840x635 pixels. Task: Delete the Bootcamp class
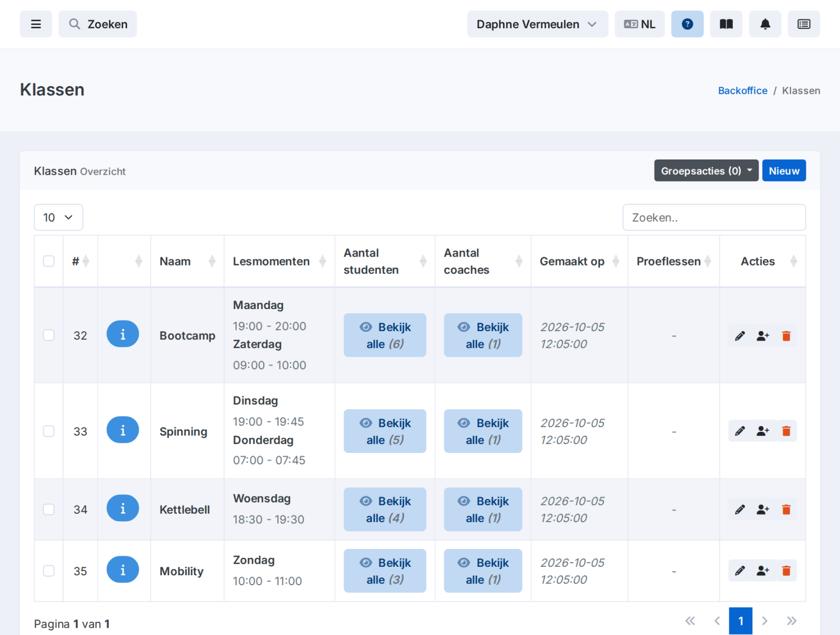pyautogui.click(x=786, y=336)
